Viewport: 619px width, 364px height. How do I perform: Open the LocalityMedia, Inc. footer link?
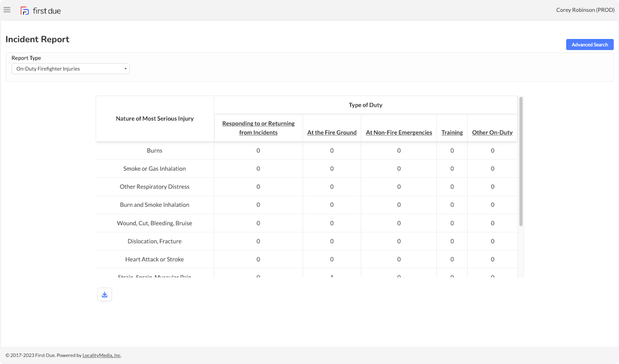102,355
